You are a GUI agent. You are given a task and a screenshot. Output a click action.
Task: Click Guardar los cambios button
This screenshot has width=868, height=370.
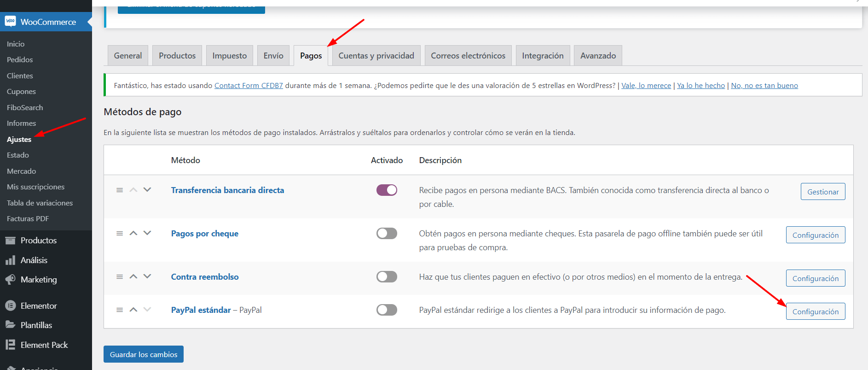[x=144, y=354]
